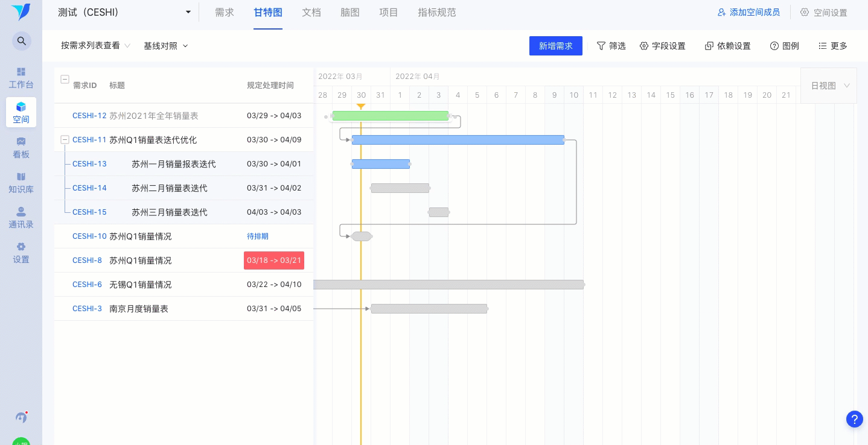
Task: Open 基线对照 baseline comparison dropdown
Action: tap(166, 46)
